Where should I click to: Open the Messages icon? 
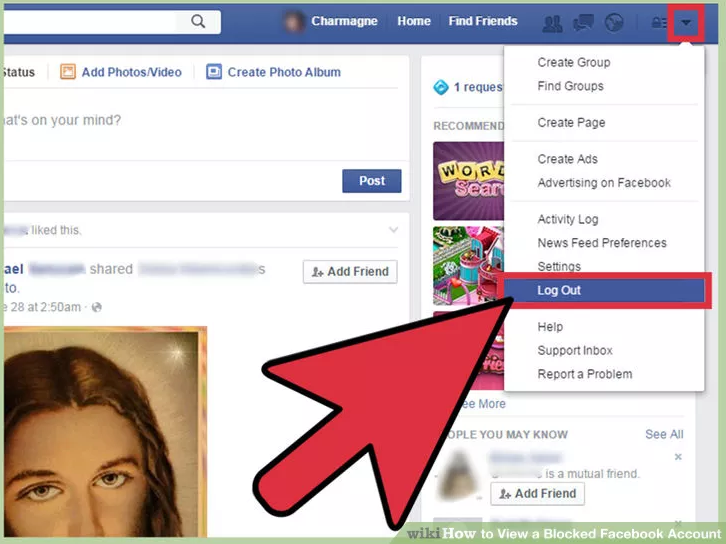[583, 22]
